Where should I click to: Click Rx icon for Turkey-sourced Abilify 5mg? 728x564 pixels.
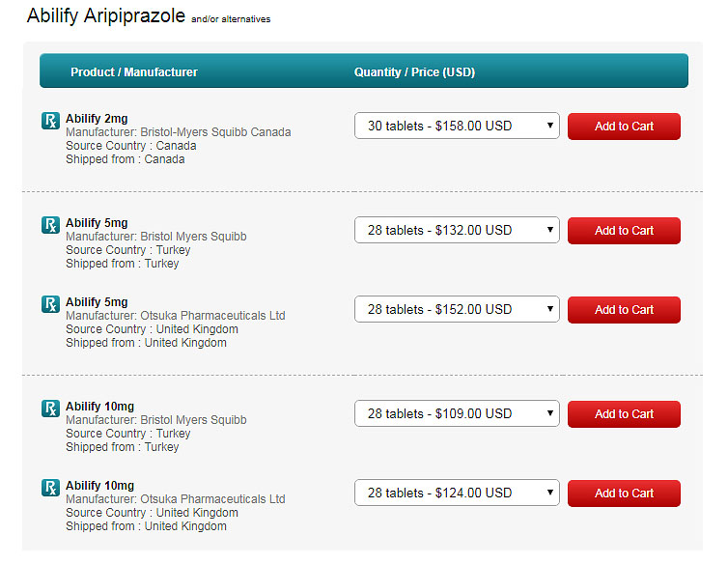pos(50,225)
